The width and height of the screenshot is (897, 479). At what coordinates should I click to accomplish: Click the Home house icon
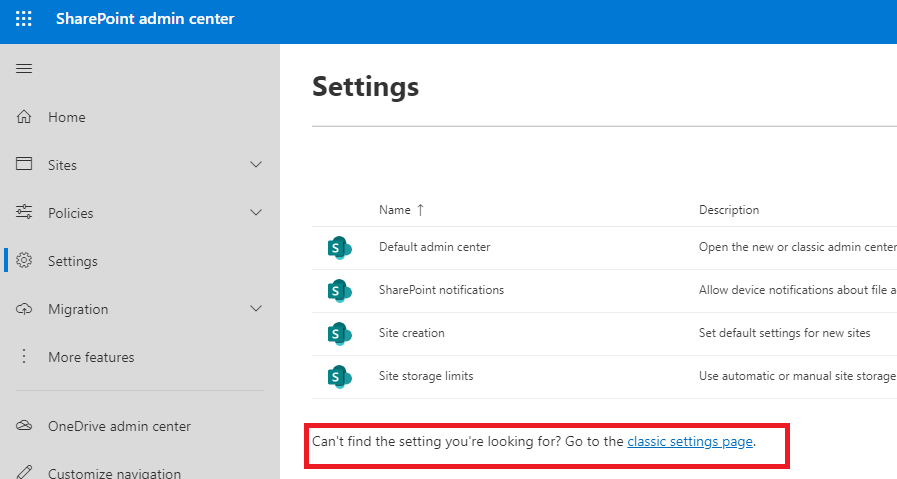click(x=25, y=117)
